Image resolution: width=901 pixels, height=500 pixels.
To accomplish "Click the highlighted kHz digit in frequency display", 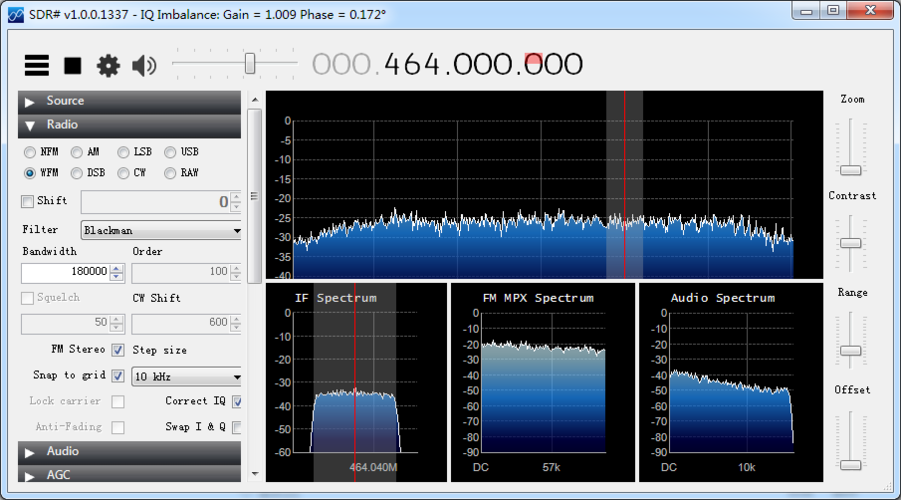I will pyautogui.click(x=534, y=64).
